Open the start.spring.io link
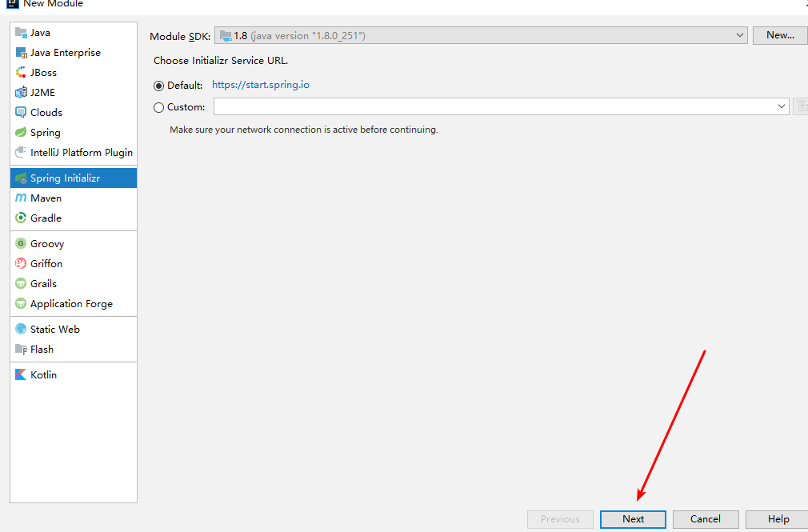 (261, 85)
